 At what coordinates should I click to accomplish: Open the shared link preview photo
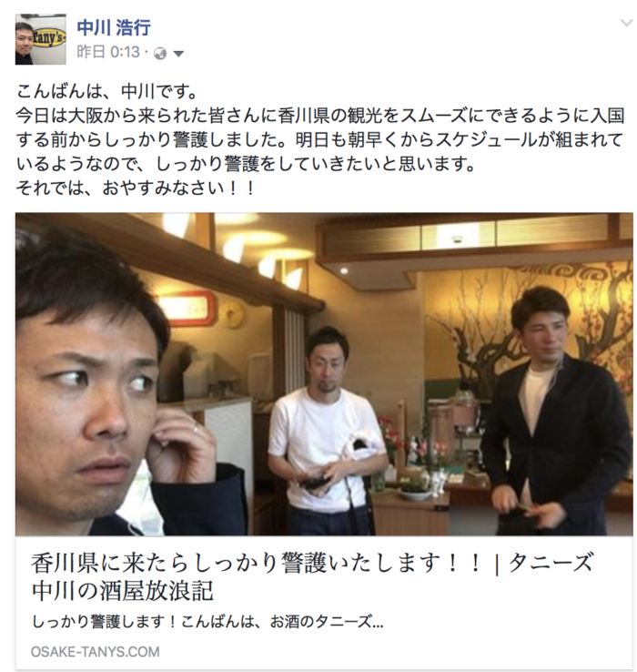324,374
